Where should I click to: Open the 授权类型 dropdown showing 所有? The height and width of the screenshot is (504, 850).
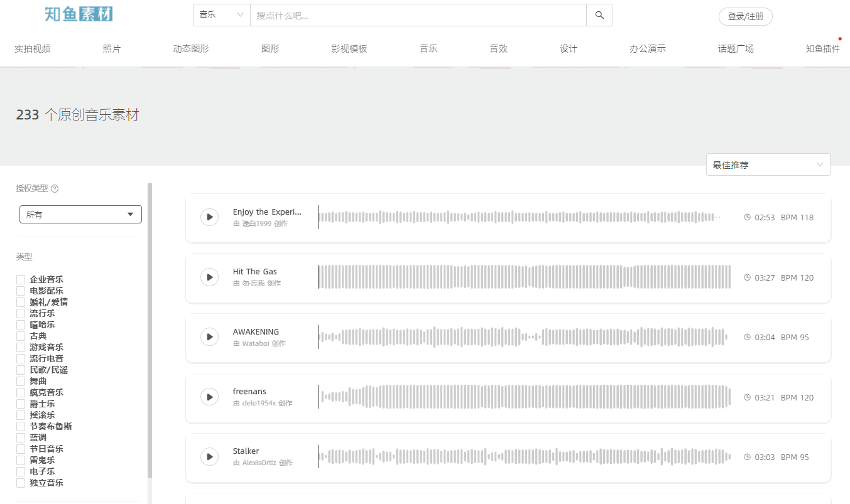click(x=80, y=214)
